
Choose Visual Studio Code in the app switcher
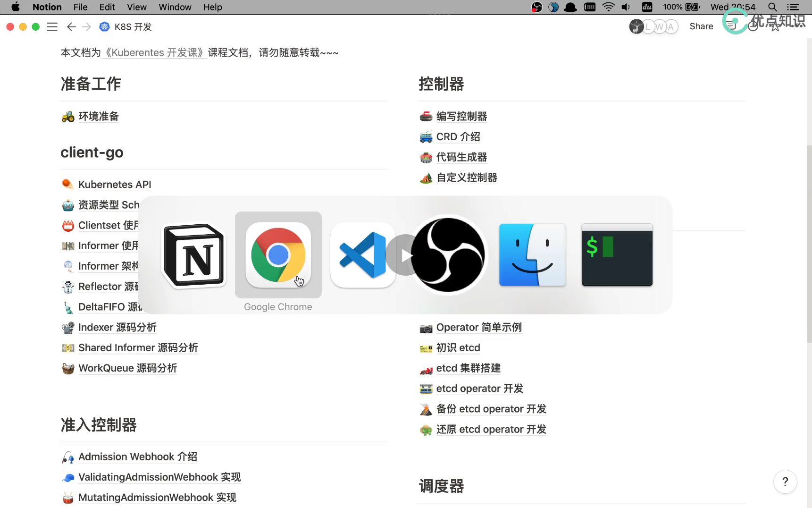pos(362,255)
